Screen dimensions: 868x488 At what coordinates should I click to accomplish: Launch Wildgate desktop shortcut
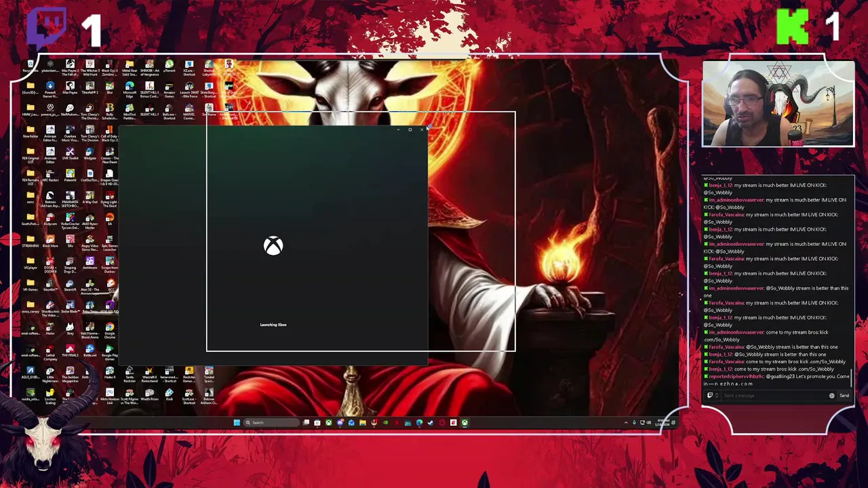[90, 153]
